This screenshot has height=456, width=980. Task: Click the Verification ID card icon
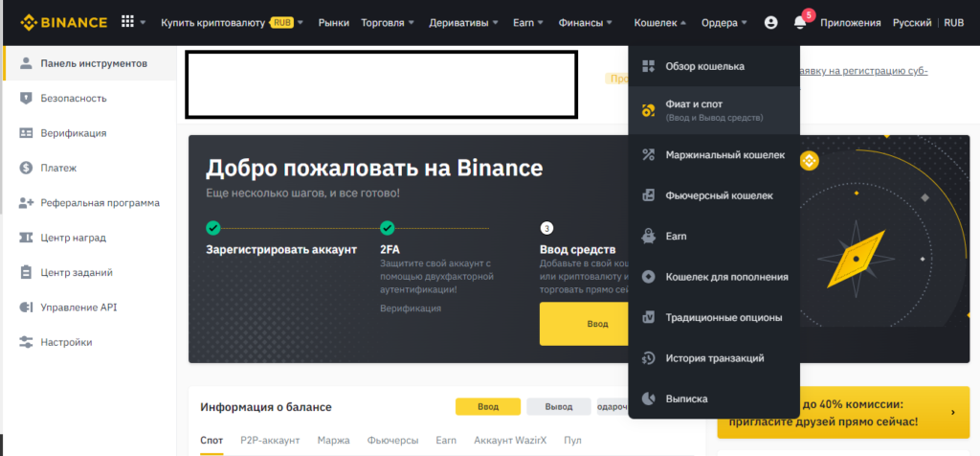click(x=26, y=133)
